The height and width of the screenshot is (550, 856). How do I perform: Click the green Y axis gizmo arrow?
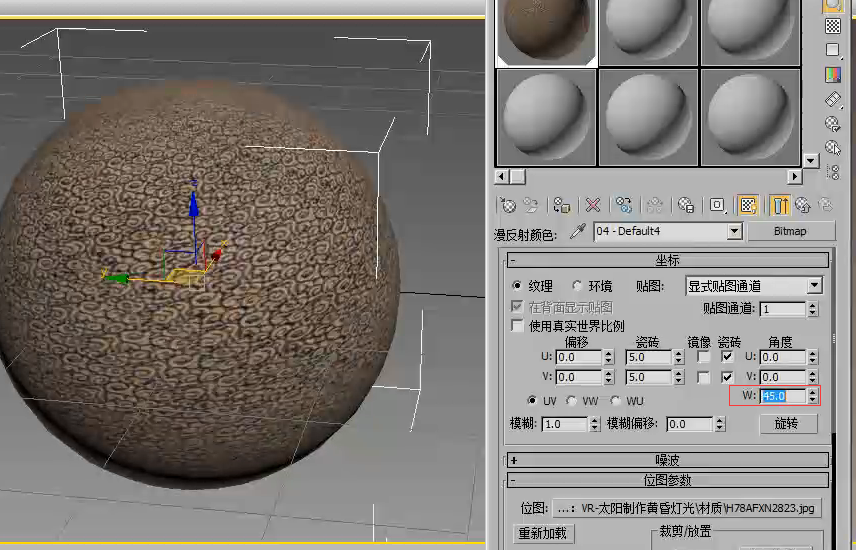click(x=116, y=278)
